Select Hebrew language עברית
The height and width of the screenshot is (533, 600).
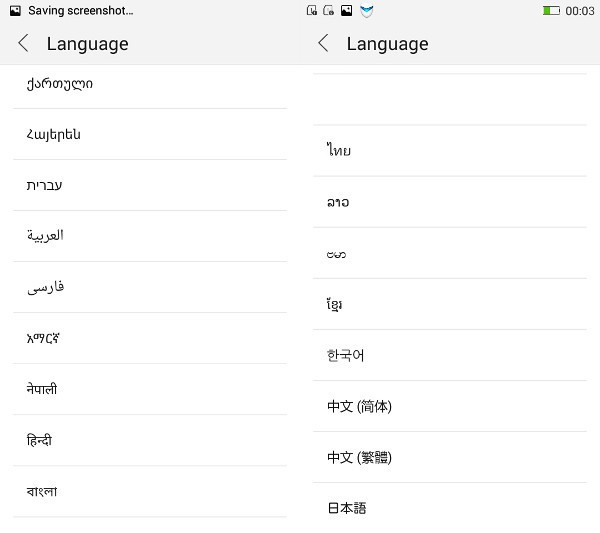coord(45,185)
